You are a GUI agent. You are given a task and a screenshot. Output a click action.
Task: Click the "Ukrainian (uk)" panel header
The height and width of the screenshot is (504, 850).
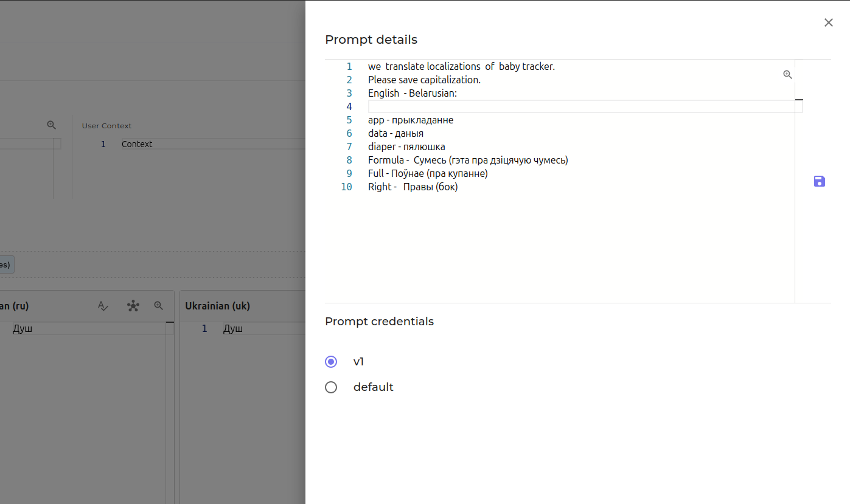pyautogui.click(x=217, y=306)
